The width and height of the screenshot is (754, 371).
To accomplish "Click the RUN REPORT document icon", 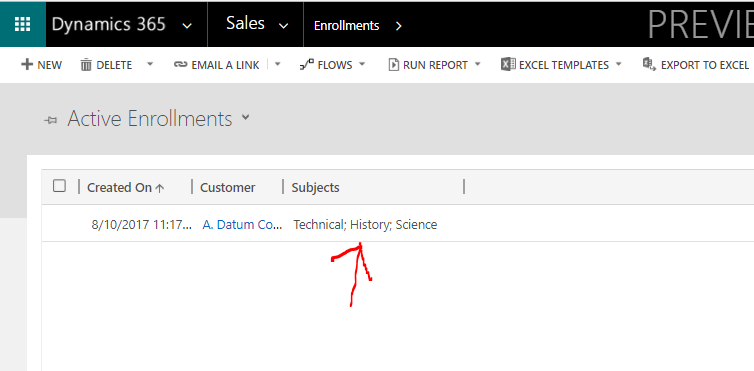I will (394, 64).
